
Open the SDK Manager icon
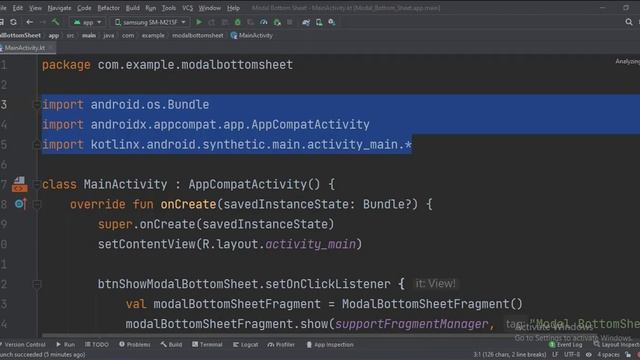332,22
